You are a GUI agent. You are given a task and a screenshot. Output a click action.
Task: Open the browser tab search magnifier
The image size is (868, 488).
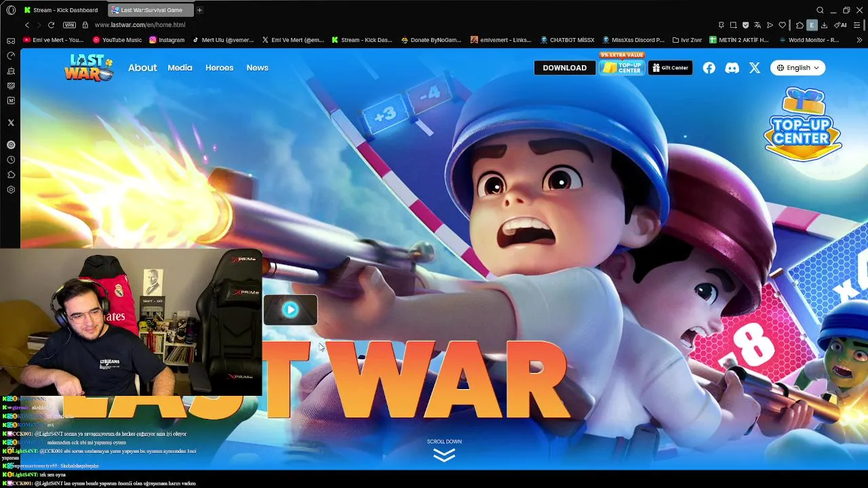coord(820,10)
